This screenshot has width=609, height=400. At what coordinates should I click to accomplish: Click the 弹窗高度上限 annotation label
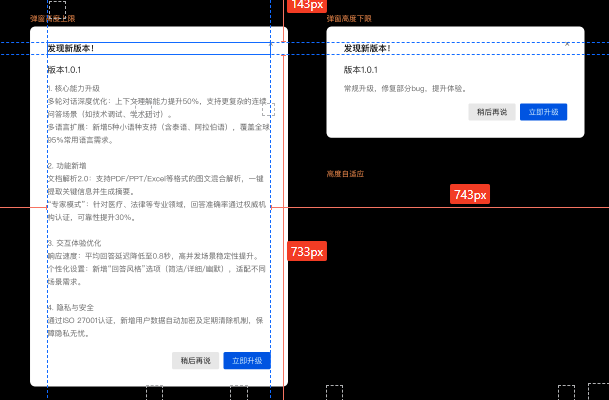[52, 19]
